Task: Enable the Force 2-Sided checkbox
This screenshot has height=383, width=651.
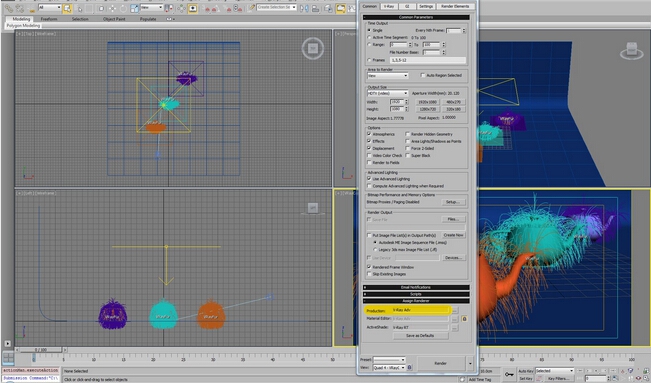Action: click(x=408, y=148)
